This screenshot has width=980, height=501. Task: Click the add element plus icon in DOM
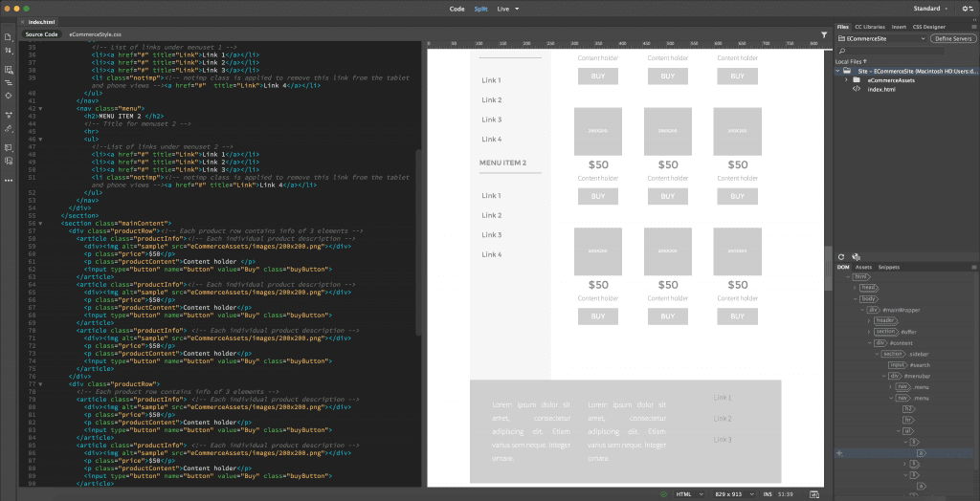click(839, 452)
